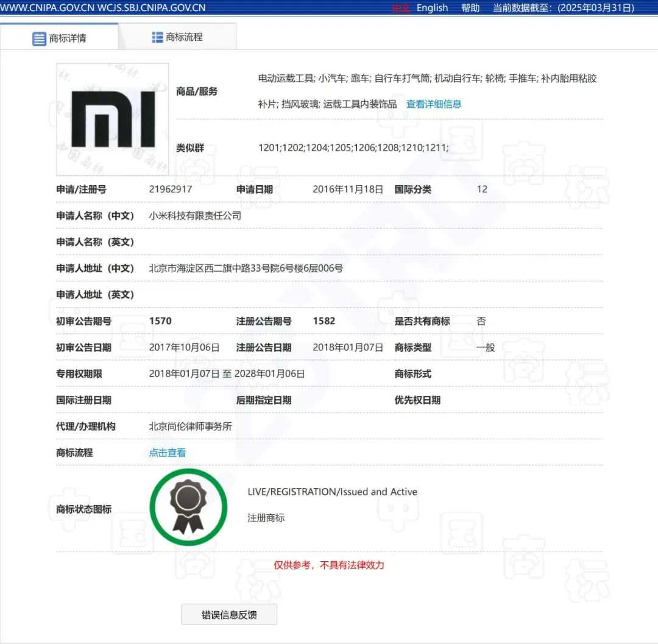
Task: Select registration announcement date 2018年01月07日
Action: point(348,347)
